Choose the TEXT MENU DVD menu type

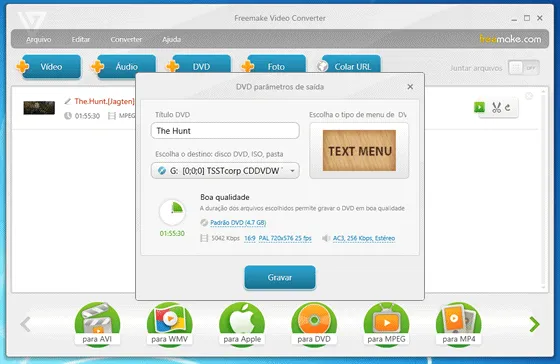(x=359, y=150)
